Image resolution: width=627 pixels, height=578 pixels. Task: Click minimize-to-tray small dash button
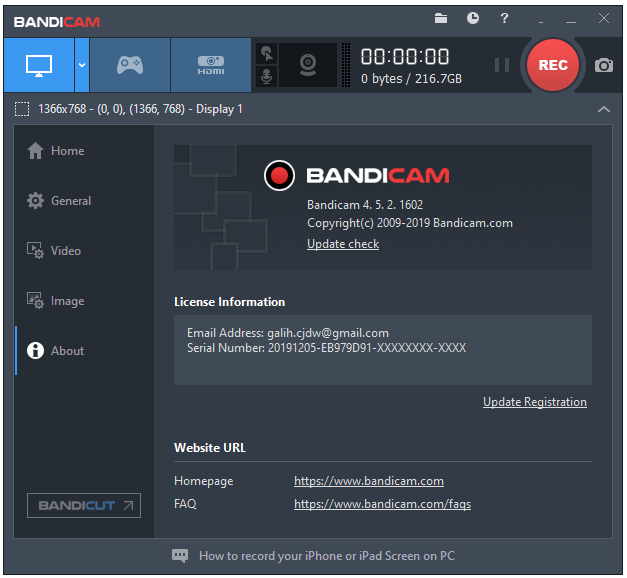coord(541,20)
